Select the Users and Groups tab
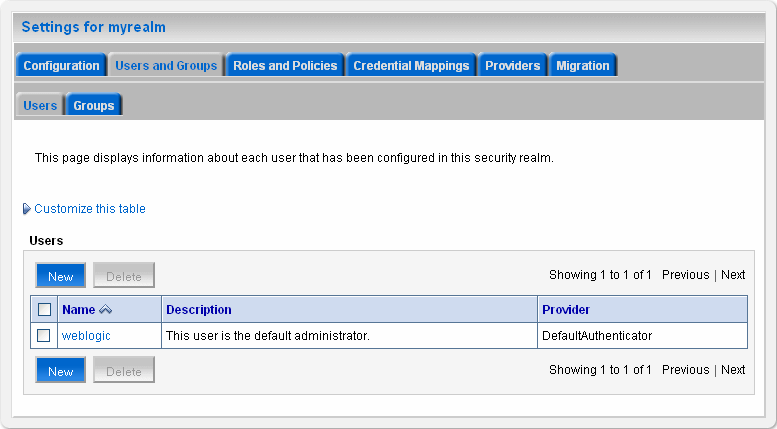 [x=166, y=65]
